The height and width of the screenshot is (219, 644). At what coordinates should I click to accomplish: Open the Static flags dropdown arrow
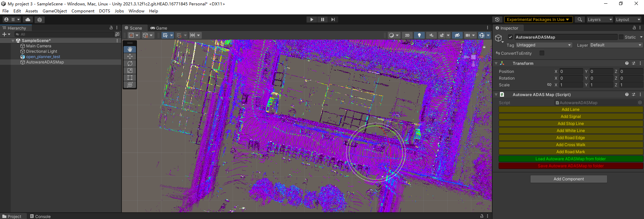tap(641, 37)
